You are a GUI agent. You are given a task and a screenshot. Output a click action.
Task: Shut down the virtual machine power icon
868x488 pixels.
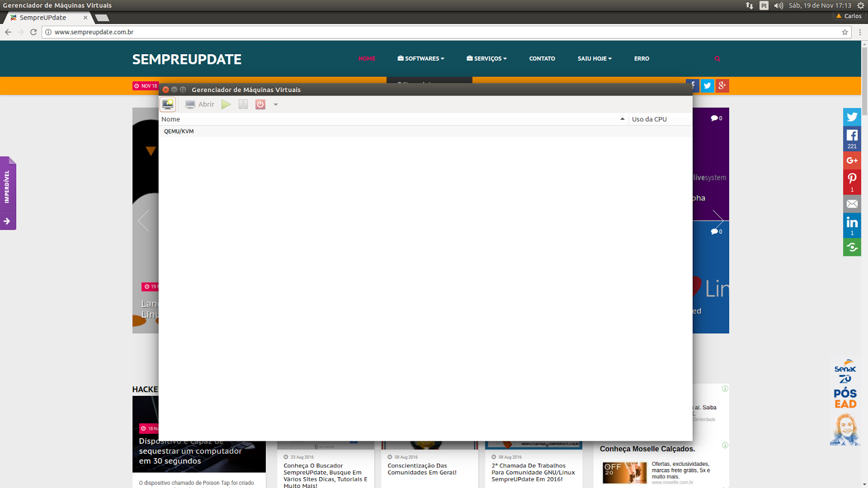click(x=260, y=104)
